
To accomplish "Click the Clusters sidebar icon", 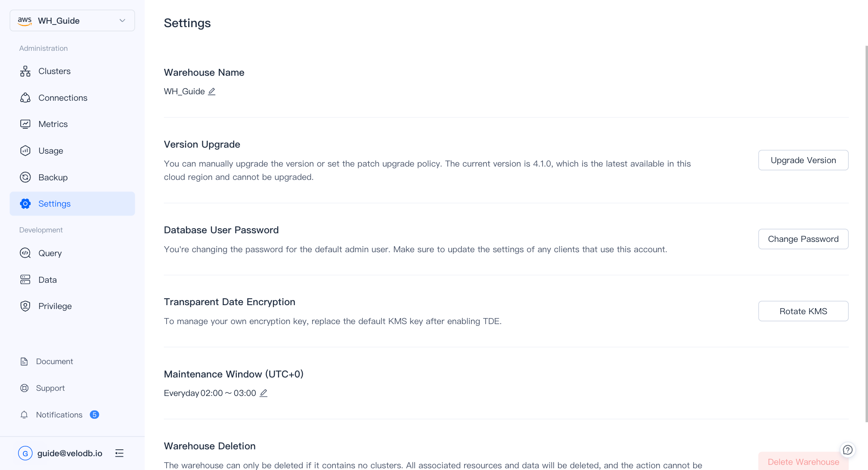I will [x=25, y=71].
